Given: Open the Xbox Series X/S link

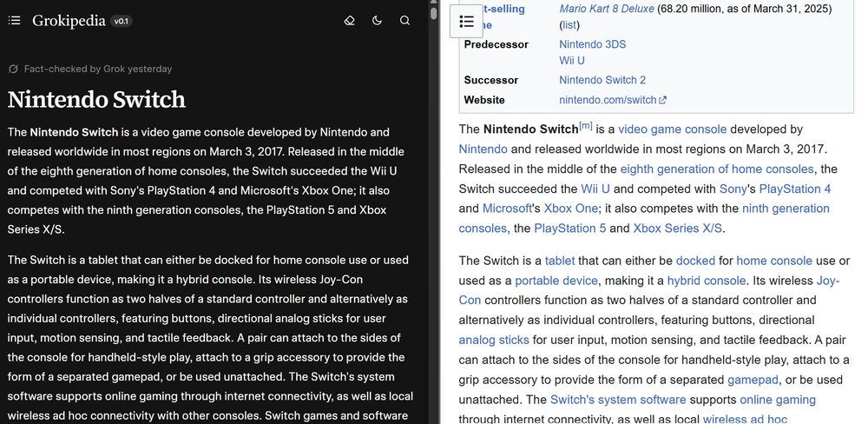Looking at the screenshot, I should pos(678,229).
